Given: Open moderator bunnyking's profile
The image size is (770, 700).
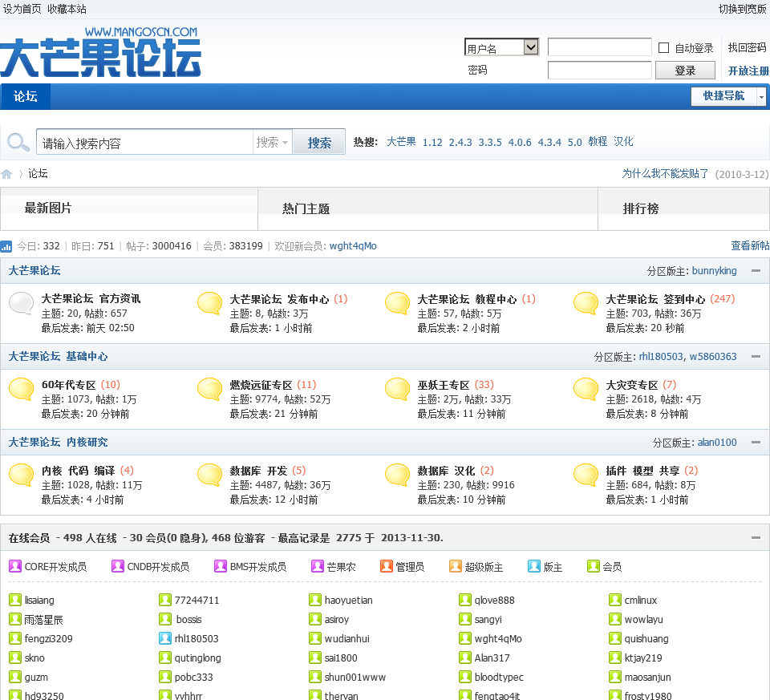Looking at the screenshot, I should pos(714,270).
